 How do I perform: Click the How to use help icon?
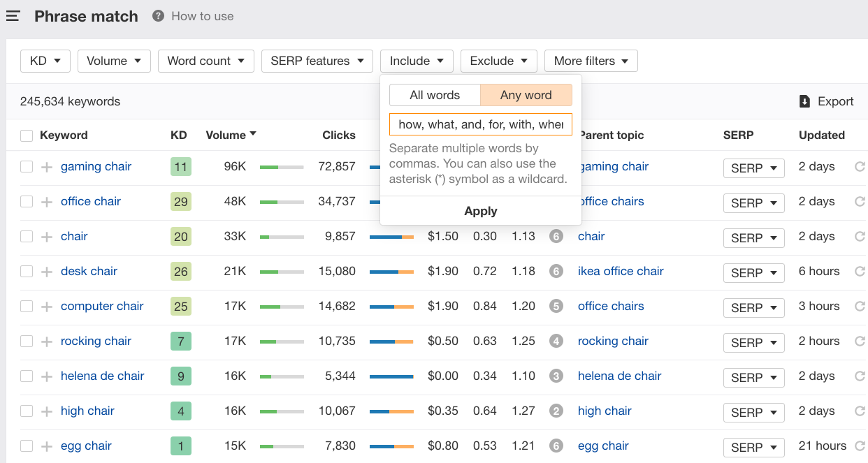point(159,15)
